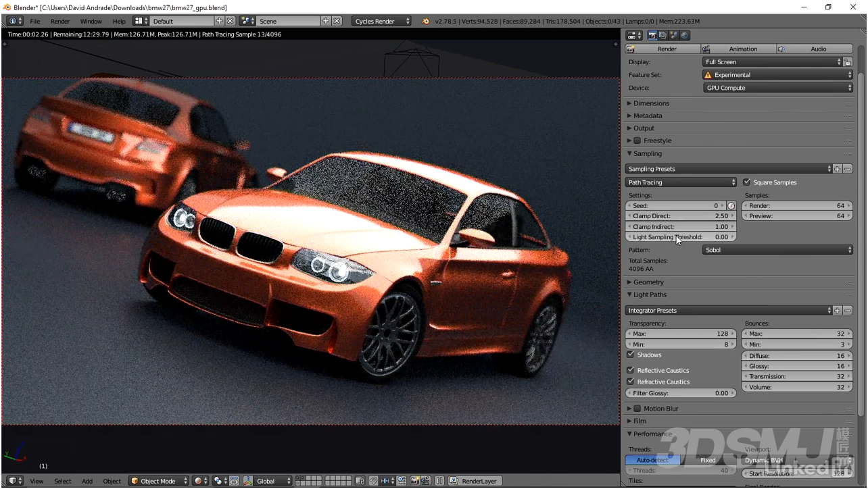Uncheck Square Samples

coord(747,182)
